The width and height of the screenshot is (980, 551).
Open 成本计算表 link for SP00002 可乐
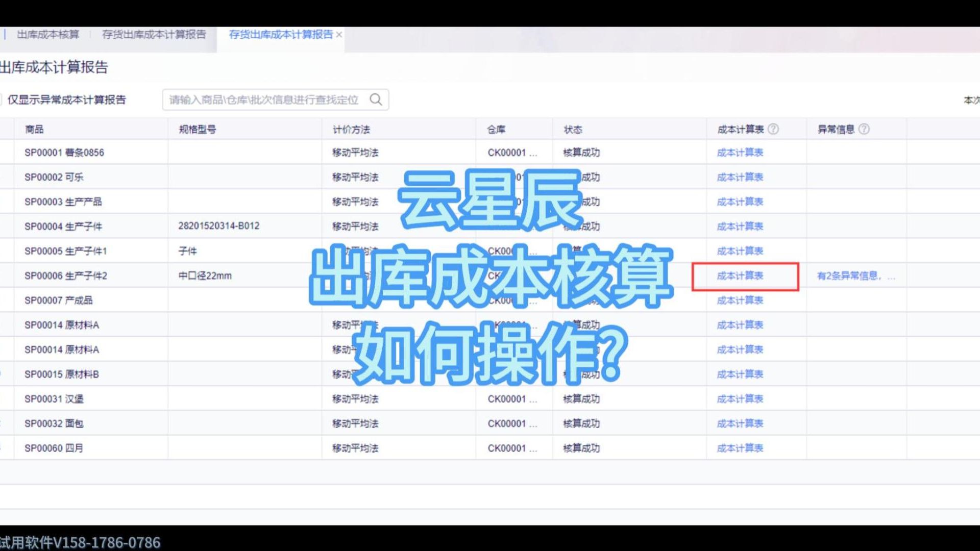click(x=740, y=177)
